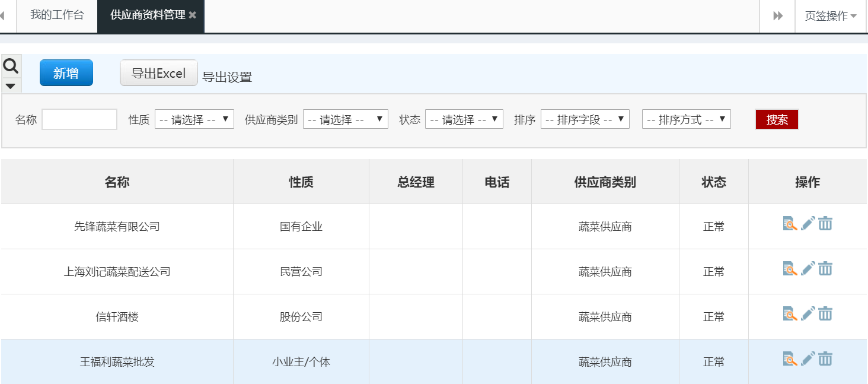Click the 状态 column header

tap(714, 182)
